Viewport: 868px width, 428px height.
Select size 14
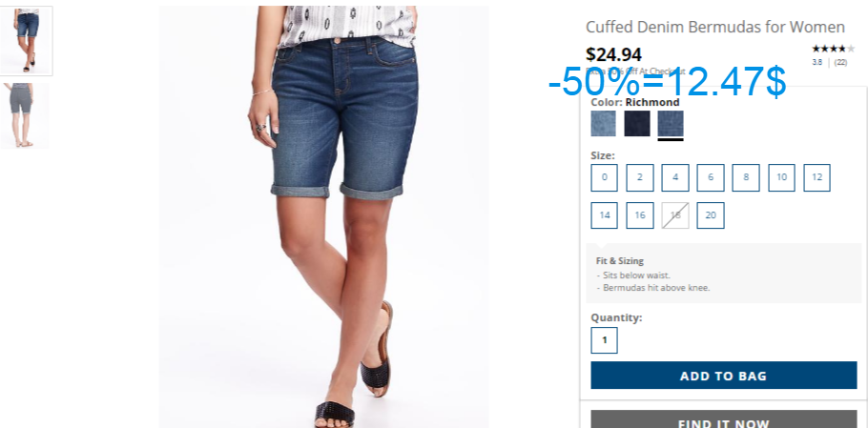pos(604,215)
